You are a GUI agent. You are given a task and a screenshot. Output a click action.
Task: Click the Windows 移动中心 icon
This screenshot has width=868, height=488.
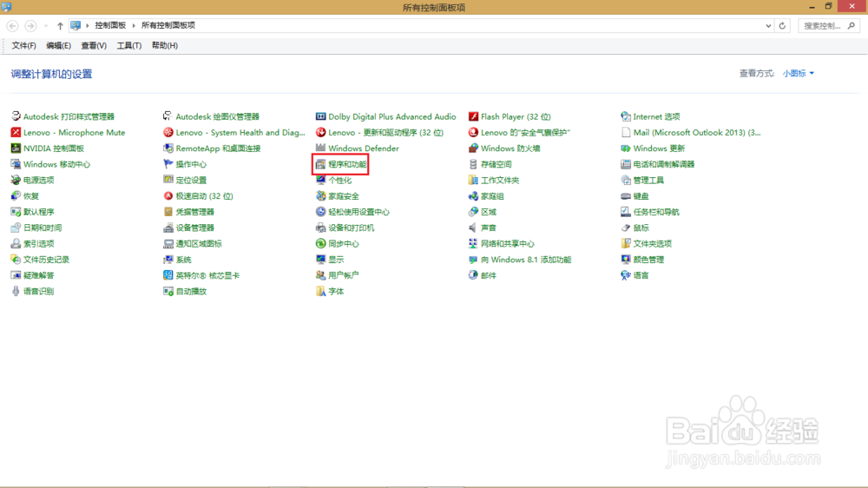(16, 164)
